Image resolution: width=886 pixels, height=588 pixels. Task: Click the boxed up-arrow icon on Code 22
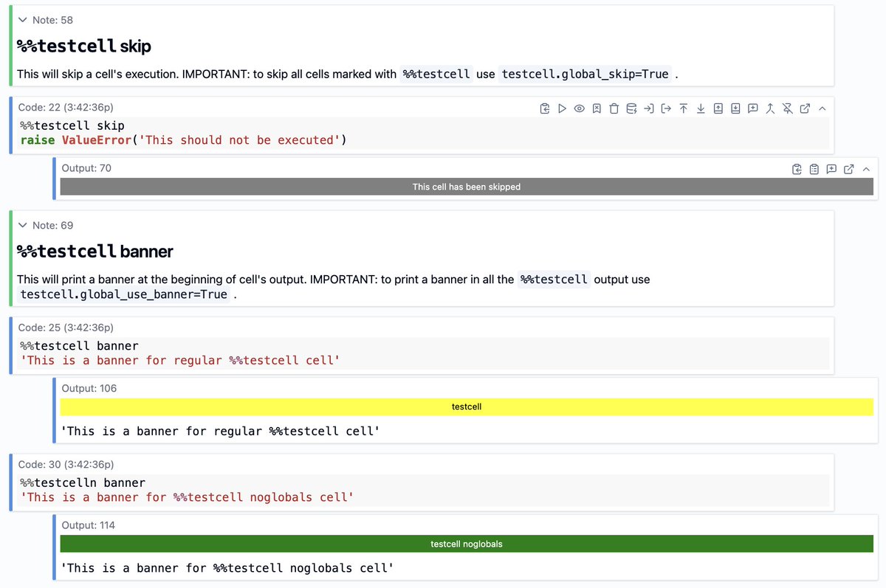(x=718, y=108)
